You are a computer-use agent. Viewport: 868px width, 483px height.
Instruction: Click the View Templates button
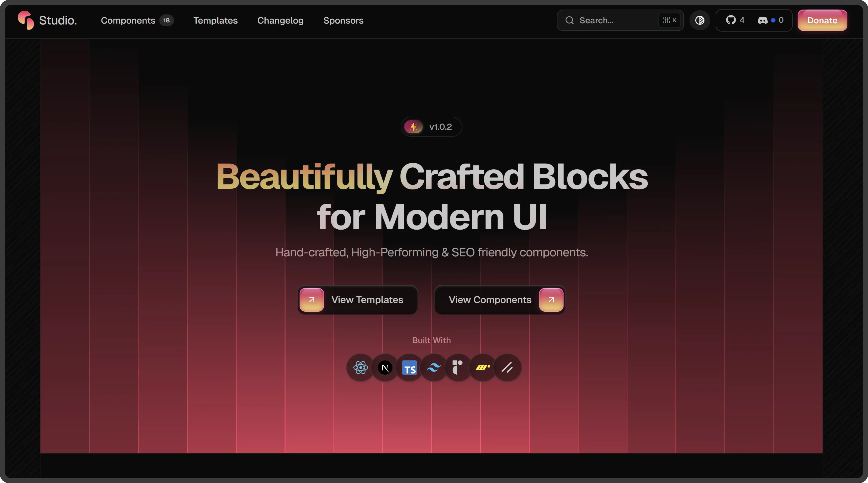coord(358,300)
